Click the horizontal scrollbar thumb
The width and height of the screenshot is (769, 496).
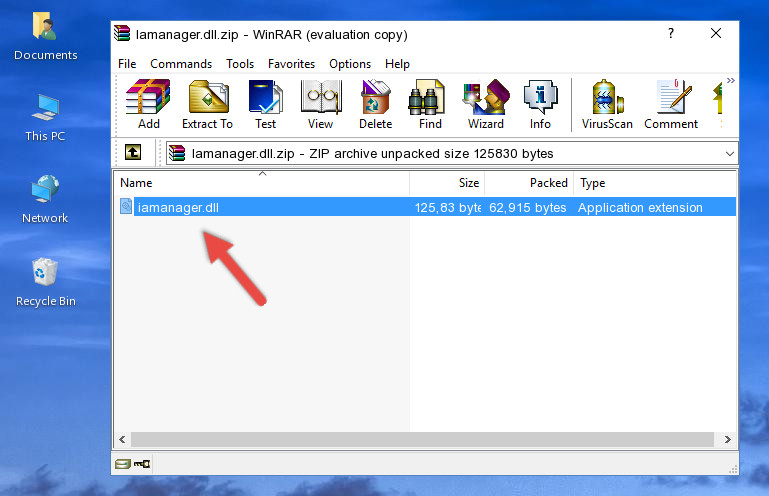click(x=422, y=440)
